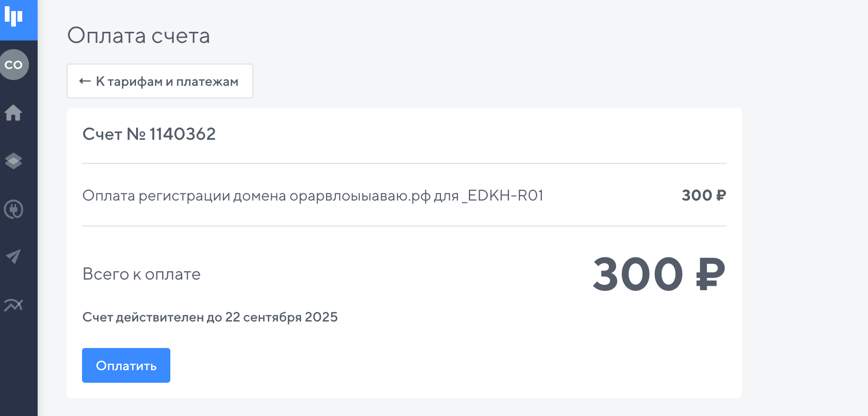Click the domain registration line item description
This screenshot has width=868, height=416.
(270, 196)
